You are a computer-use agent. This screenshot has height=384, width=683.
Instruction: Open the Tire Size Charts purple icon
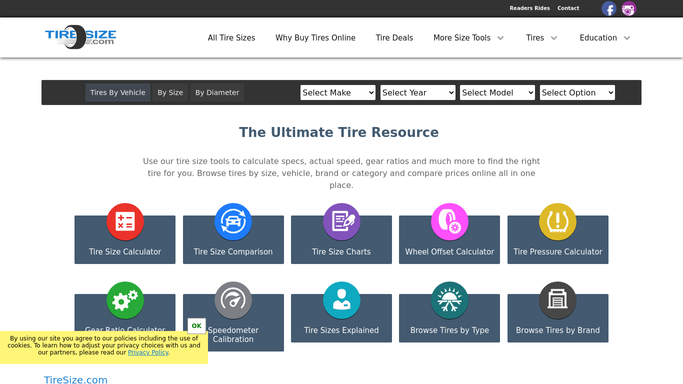[x=342, y=222]
